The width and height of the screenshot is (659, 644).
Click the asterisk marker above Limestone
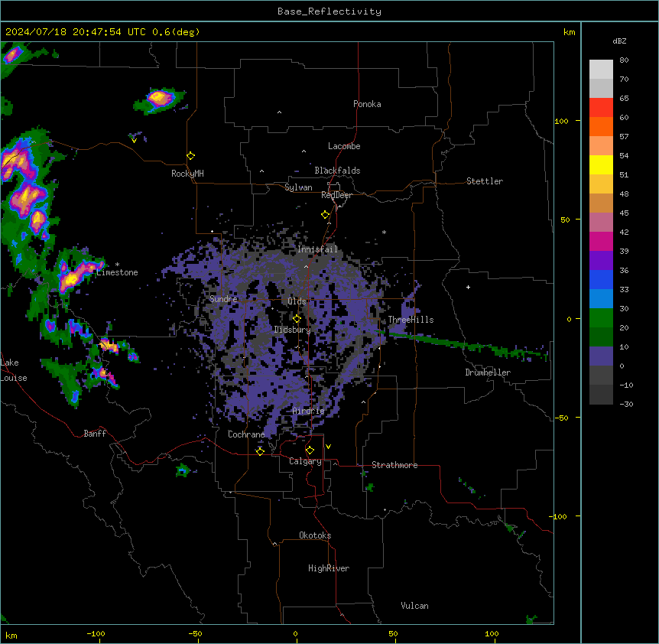click(117, 265)
